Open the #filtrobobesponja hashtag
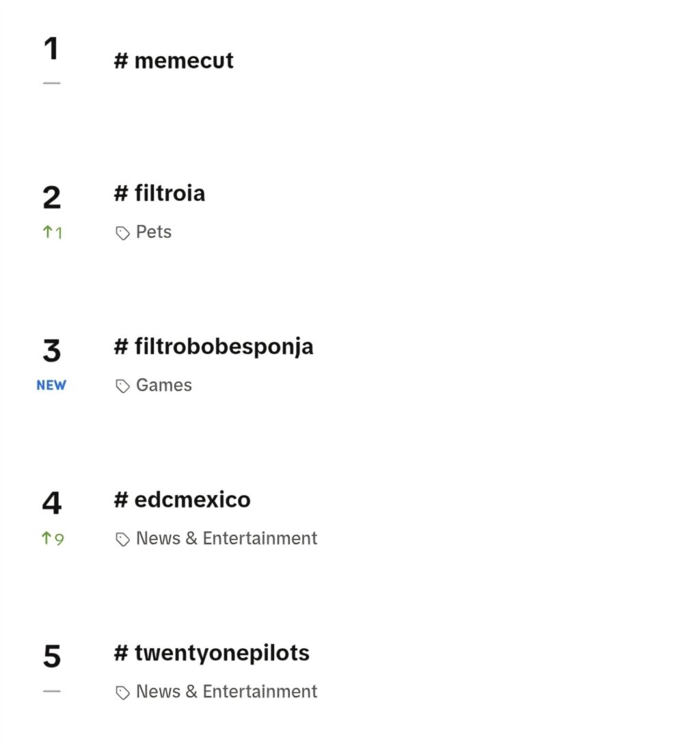The height and width of the screenshot is (748, 700). (x=214, y=347)
